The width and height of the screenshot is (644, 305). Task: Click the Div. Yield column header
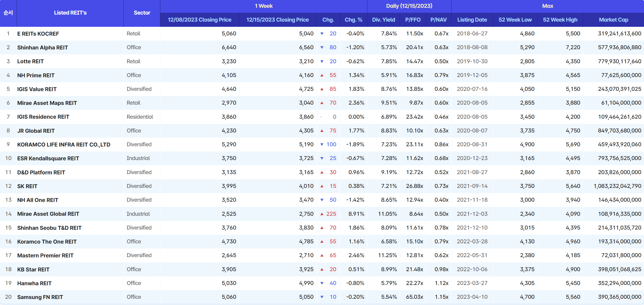pyautogui.click(x=384, y=20)
